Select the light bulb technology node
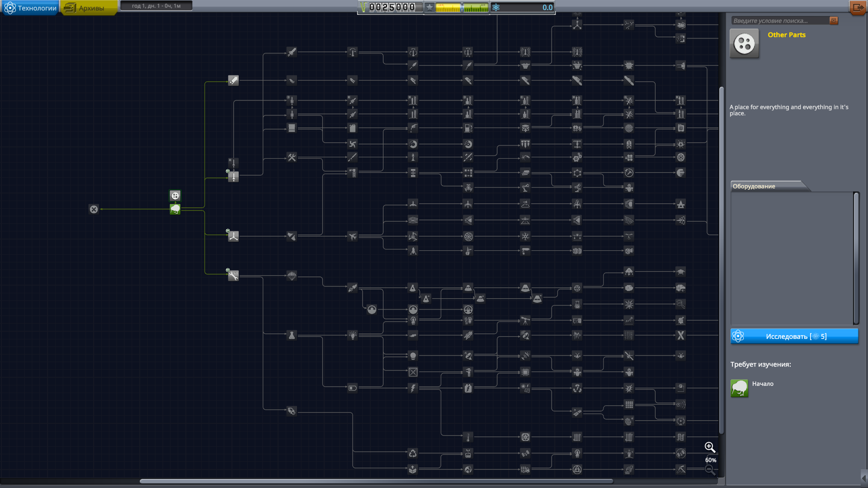The height and width of the screenshot is (488, 868). pyautogui.click(x=352, y=335)
